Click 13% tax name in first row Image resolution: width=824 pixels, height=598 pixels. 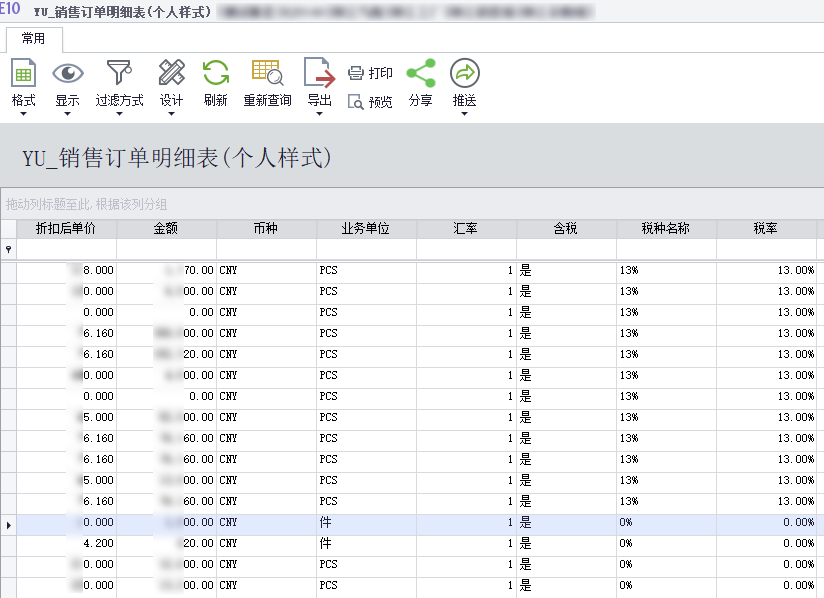click(x=666, y=271)
